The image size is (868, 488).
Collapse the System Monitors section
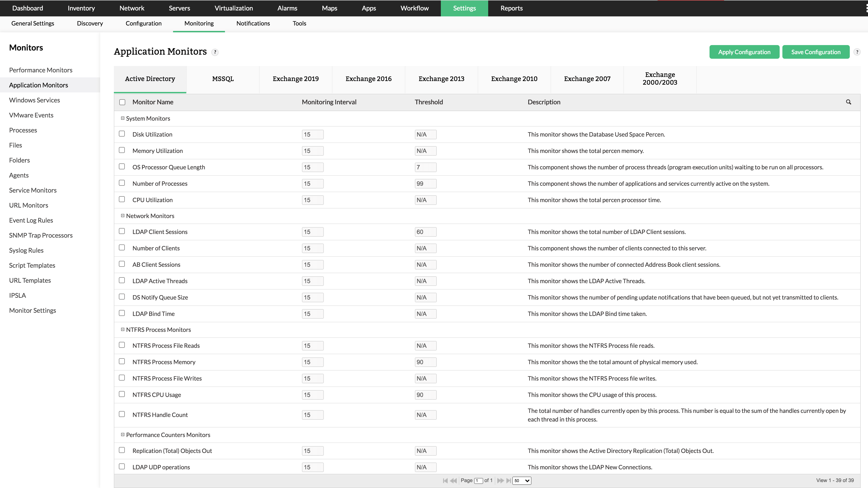pos(122,118)
